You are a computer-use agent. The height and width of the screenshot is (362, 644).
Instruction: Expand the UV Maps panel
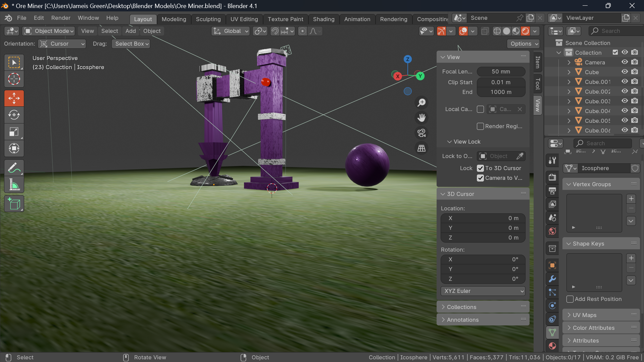click(x=601, y=315)
